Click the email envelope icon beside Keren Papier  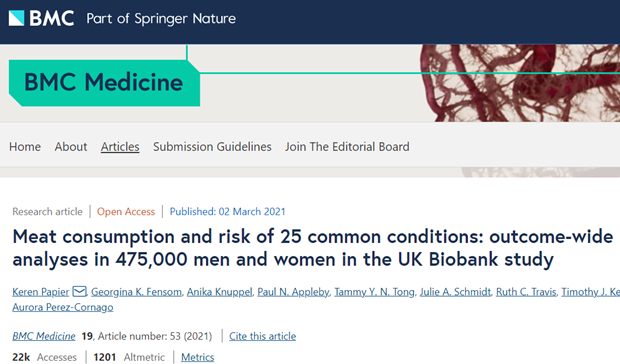79,292
